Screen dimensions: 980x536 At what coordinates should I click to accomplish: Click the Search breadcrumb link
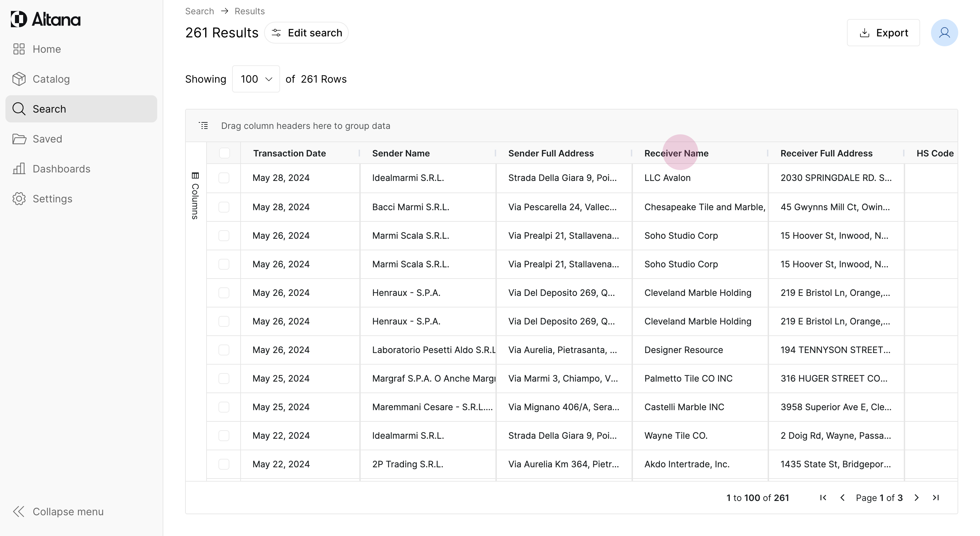tap(199, 11)
